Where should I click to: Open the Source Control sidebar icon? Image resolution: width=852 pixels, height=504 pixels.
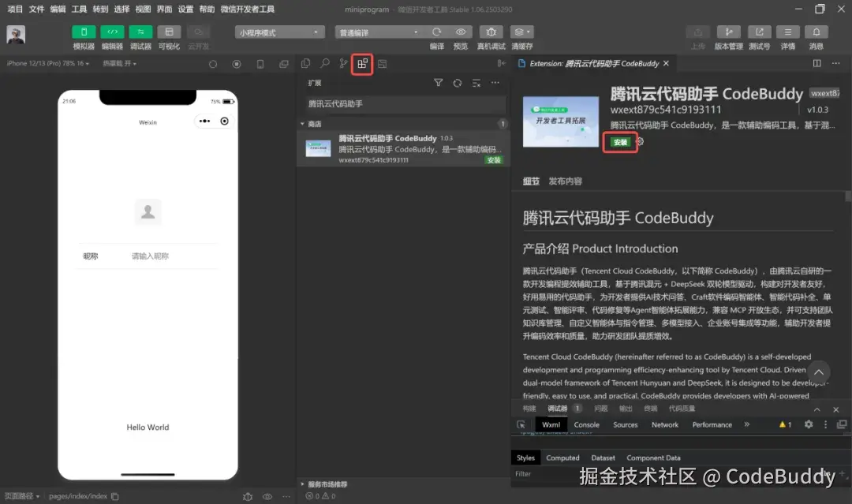click(342, 65)
